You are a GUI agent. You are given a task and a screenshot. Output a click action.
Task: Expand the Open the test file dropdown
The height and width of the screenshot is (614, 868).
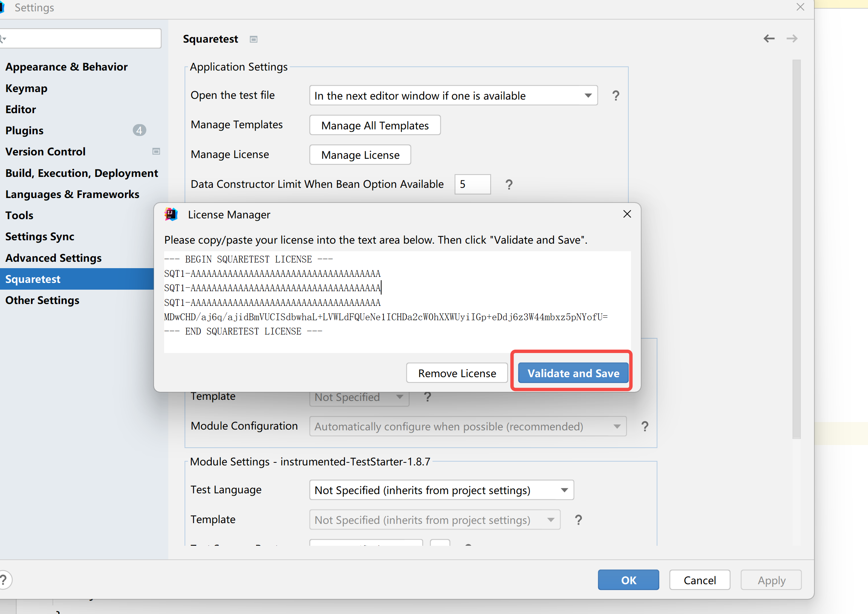pyautogui.click(x=588, y=96)
